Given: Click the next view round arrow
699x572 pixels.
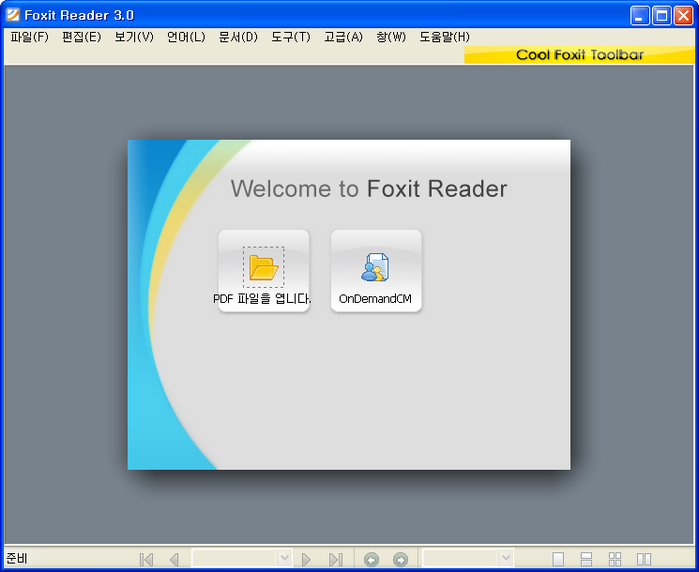Looking at the screenshot, I should tap(400, 559).
